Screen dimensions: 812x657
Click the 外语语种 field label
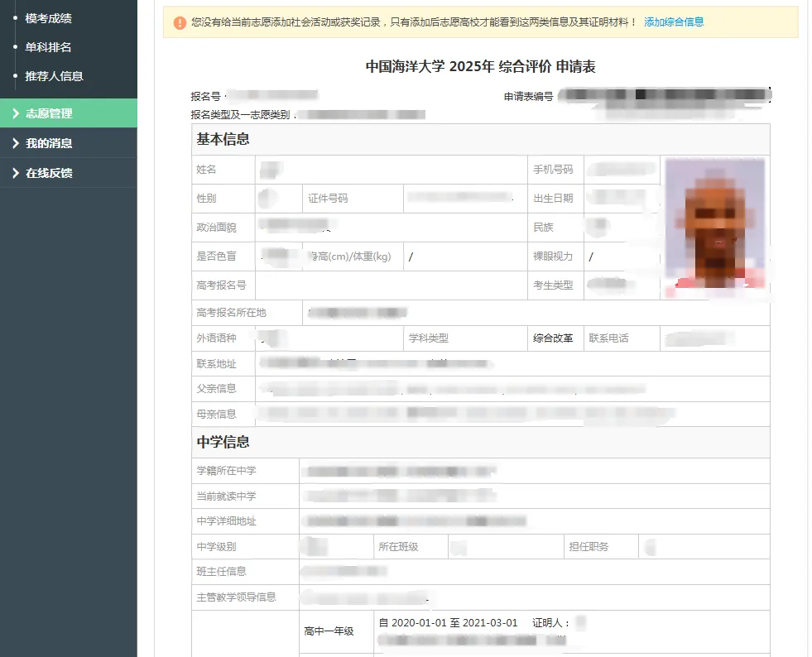pyautogui.click(x=217, y=338)
